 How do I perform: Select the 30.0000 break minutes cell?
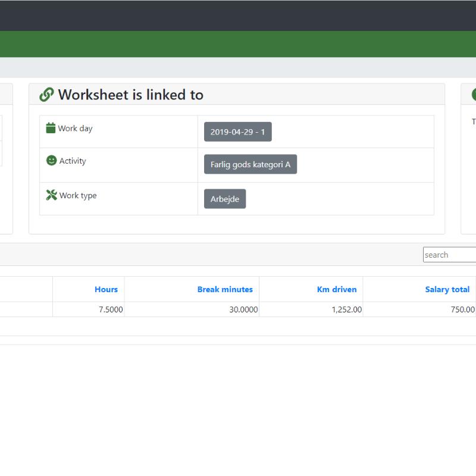[x=243, y=309]
